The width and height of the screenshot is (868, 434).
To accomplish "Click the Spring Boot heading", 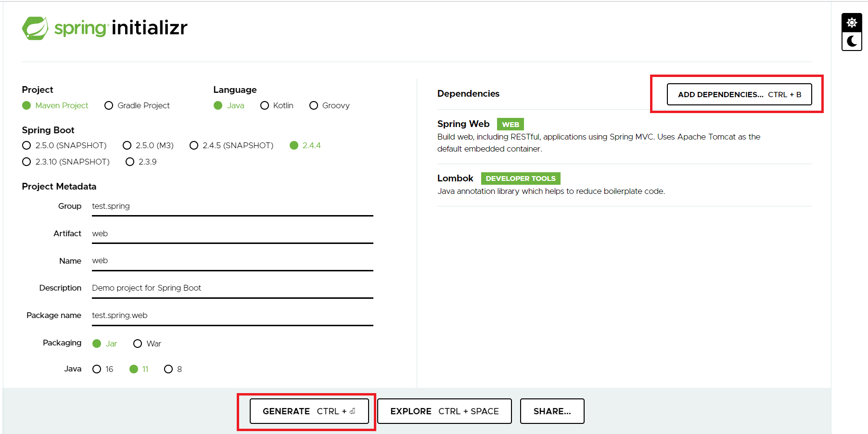I will pos(48,130).
